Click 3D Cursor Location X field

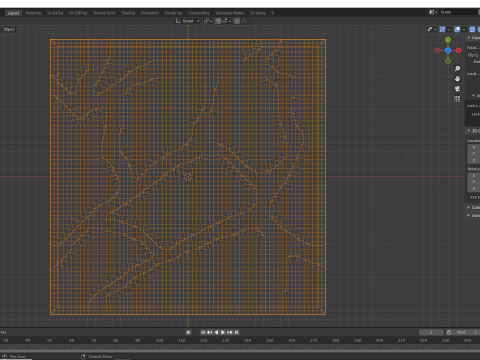pos(474,147)
